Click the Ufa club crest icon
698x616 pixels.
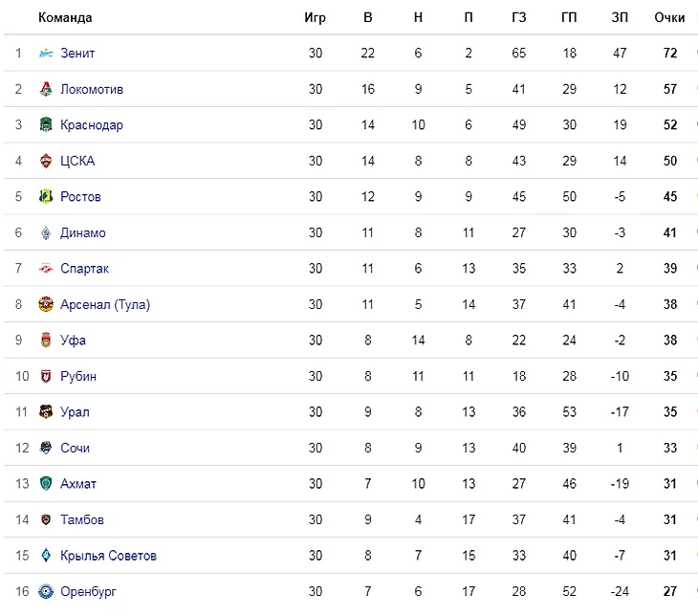tap(46, 341)
